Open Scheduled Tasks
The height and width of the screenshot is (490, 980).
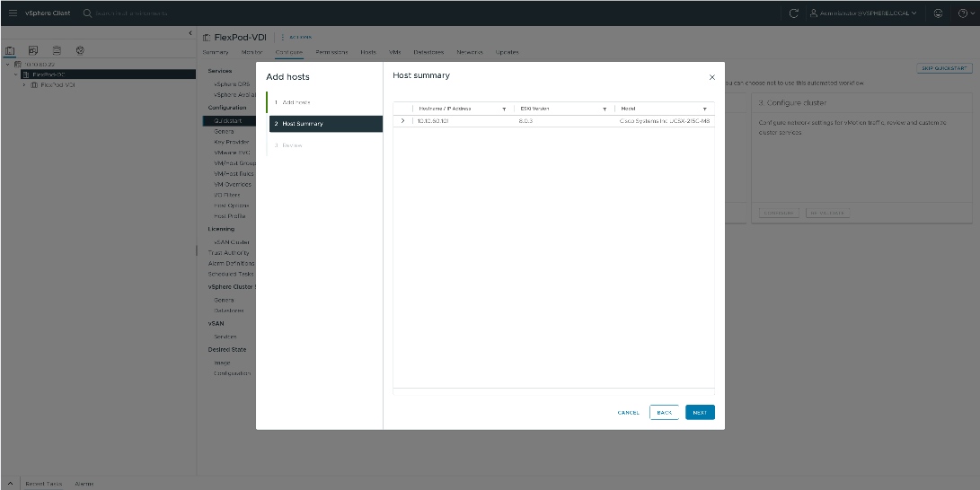click(x=230, y=274)
